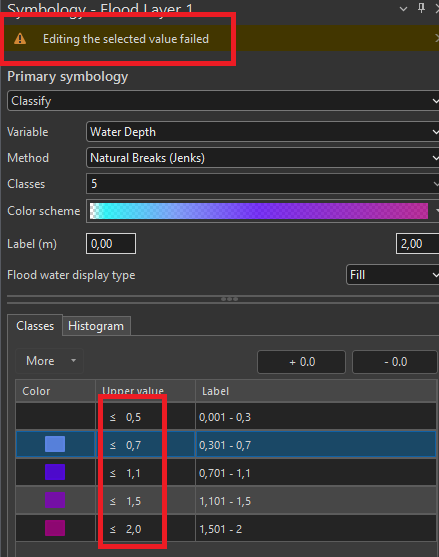This screenshot has height=557, width=439.
Task: Pin the Symbology pane with the pushpin
Action: [421, 8]
